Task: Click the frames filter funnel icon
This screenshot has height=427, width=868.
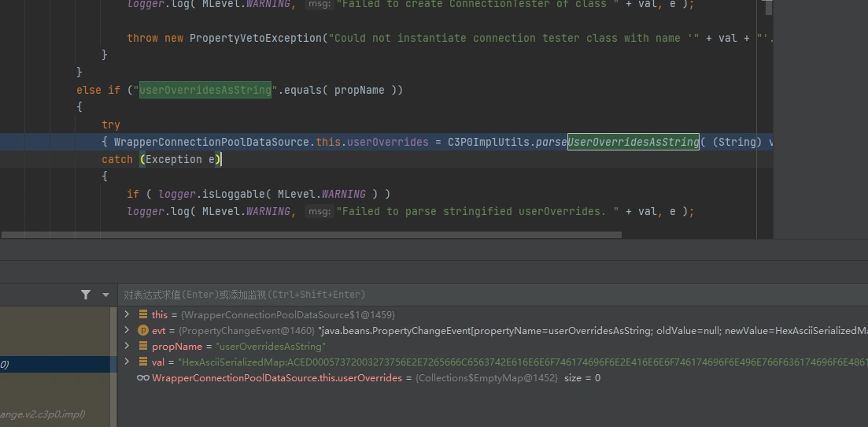Action: (86, 295)
